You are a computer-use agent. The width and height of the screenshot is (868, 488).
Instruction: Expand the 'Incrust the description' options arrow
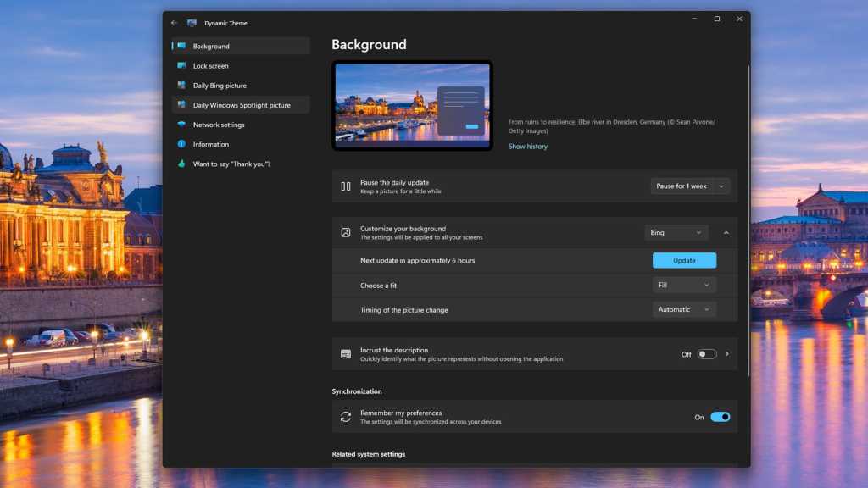[x=726, y=354]
